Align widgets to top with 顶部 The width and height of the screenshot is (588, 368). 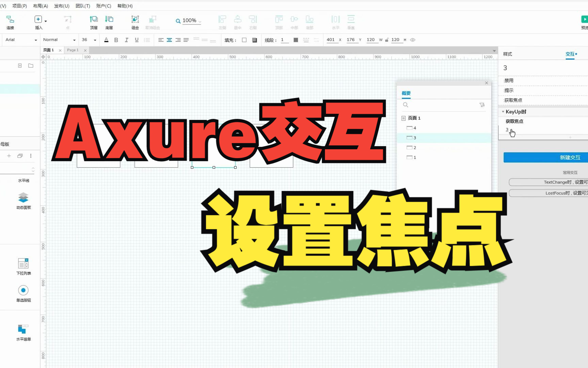click(279, 22)
